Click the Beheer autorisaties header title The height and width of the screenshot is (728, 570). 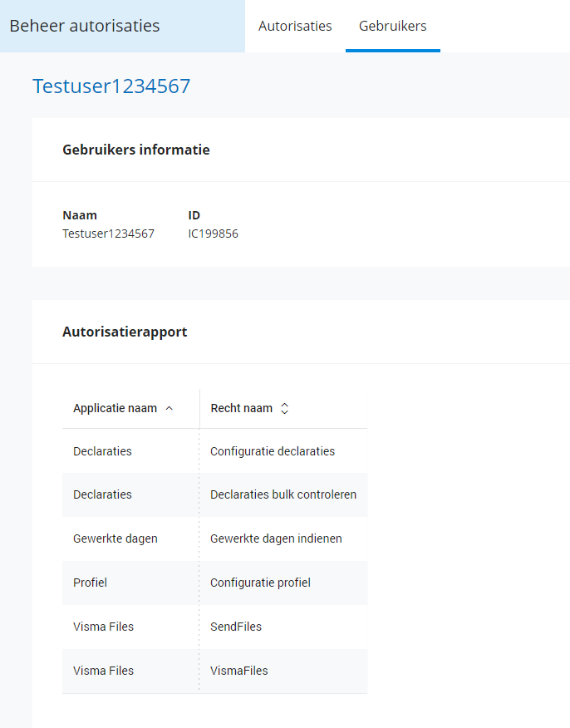(x=85, y=26)
